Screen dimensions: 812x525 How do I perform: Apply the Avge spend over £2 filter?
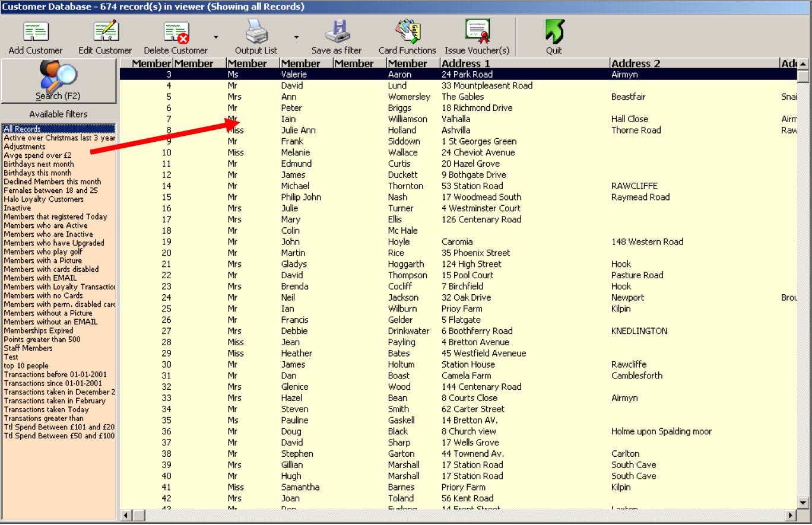[38, 155]
